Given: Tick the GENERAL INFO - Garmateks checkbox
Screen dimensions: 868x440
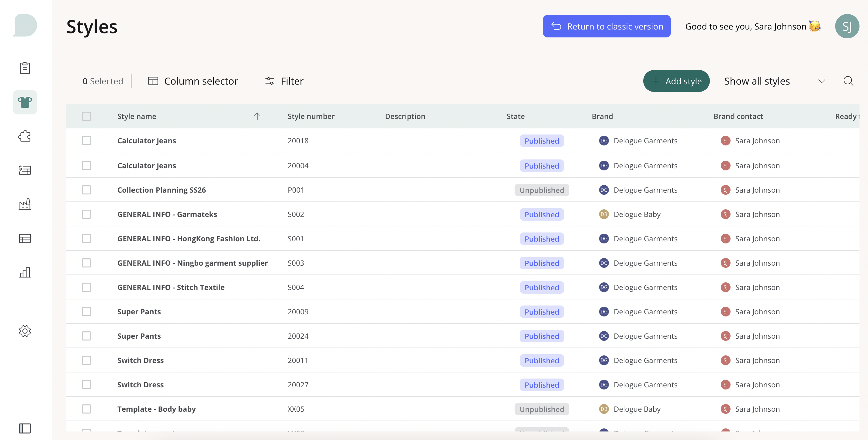Looking at the screenshot, I should pyautogui.click(x=86, y=214).
